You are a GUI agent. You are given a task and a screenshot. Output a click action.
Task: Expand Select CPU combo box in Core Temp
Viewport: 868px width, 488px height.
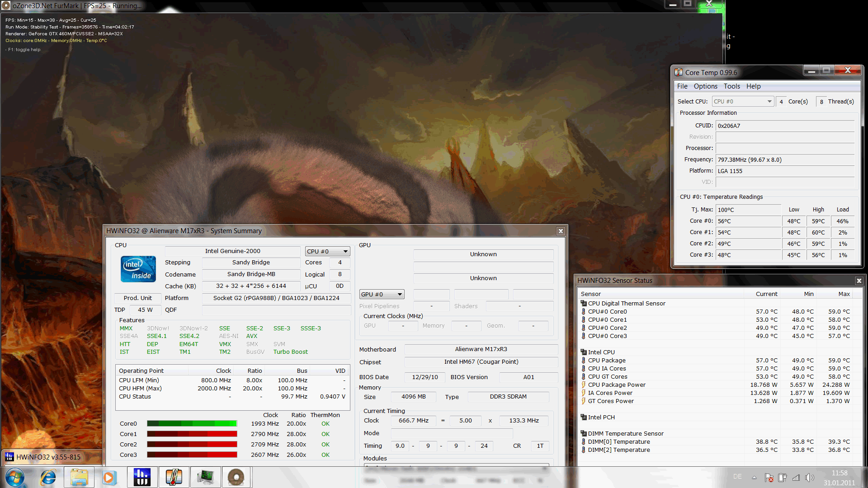tap(743, 102)
